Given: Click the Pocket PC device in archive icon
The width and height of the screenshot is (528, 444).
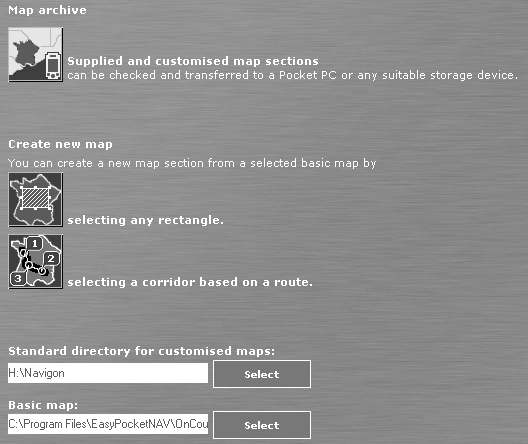Looking at the screenshot, I should pos(53,66).
